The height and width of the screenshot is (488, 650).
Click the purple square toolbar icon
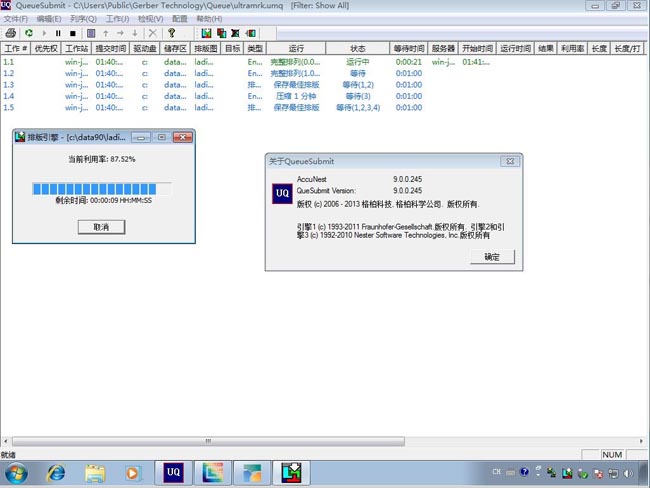(x=91, y=33)
